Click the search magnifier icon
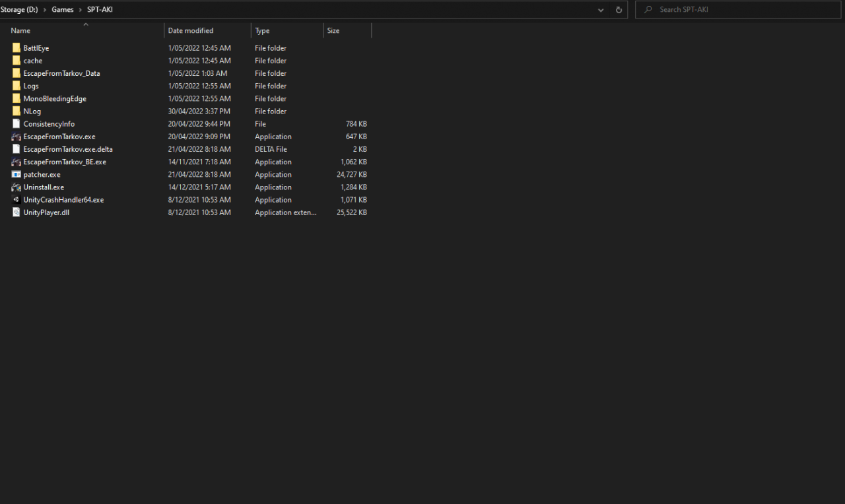 pyautogui.click(x=648, y=10)
